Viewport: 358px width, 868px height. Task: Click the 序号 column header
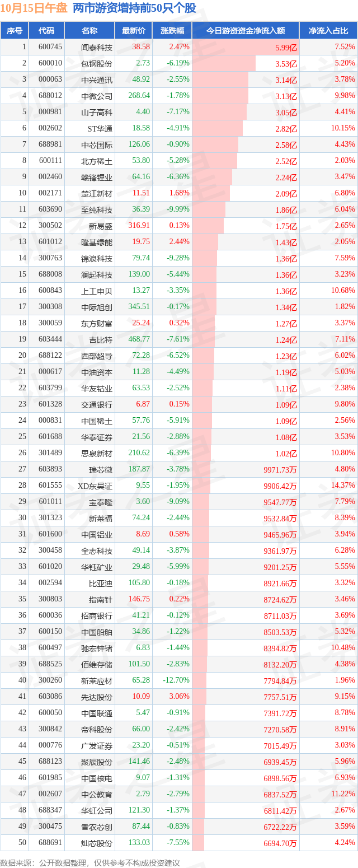(x=15, y=31)
